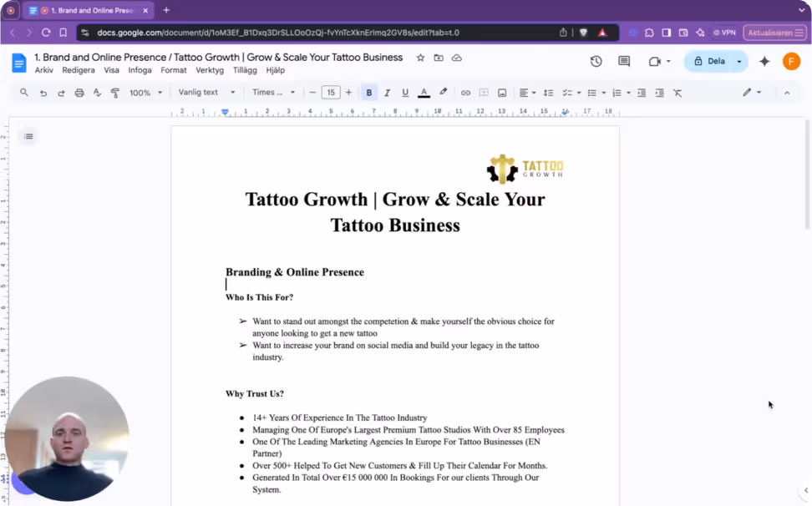Viewport: 812px width, 506px height.
Task: Activate the paint format tool
Action: click(115, 94)
